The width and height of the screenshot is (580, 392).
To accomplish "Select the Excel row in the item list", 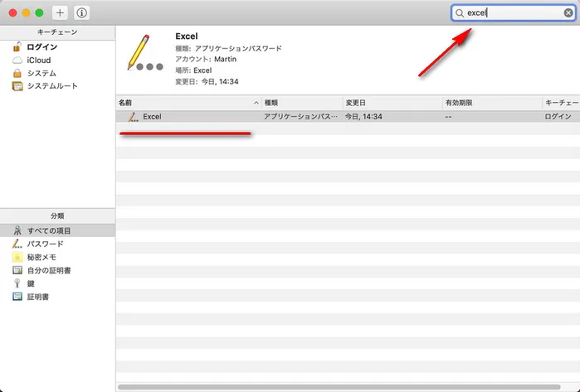I will (x=348, y=117).
